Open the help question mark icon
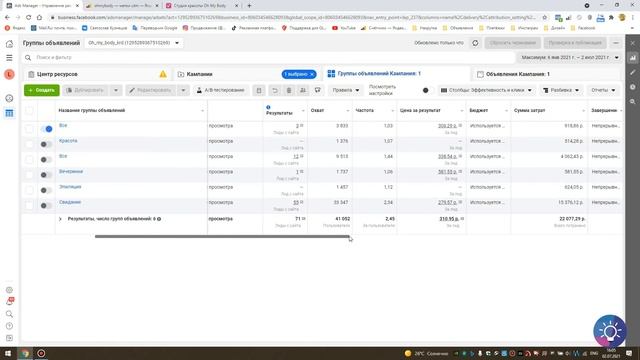The image size is (640, 360). pos(9,326)
